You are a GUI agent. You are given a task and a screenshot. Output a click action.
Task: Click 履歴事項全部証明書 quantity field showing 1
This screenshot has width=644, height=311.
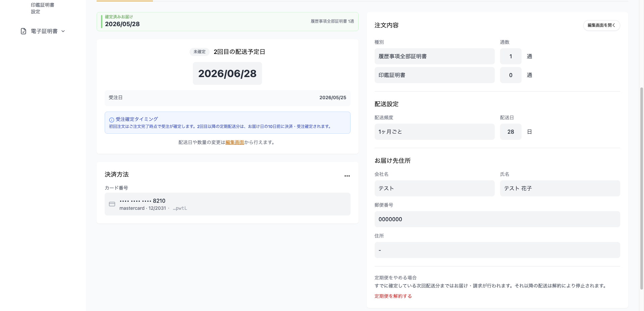[511, 56]
